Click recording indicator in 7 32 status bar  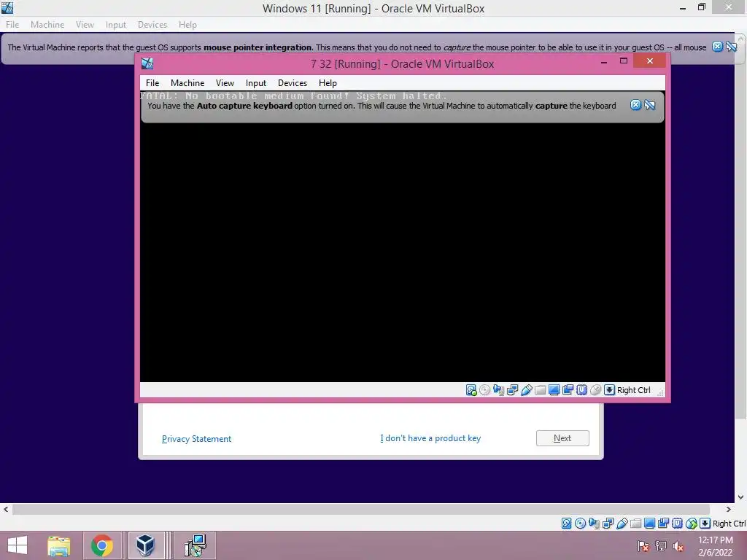[568, 390]
